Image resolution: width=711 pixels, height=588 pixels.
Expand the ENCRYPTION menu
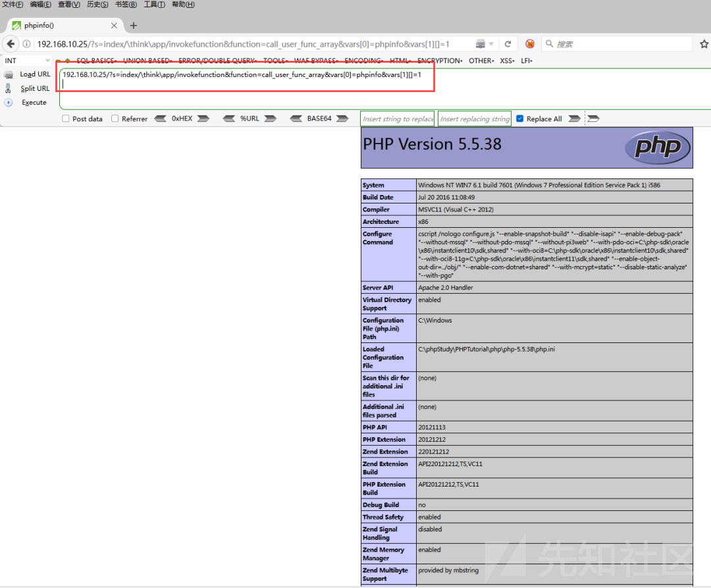tap(440, 61)
